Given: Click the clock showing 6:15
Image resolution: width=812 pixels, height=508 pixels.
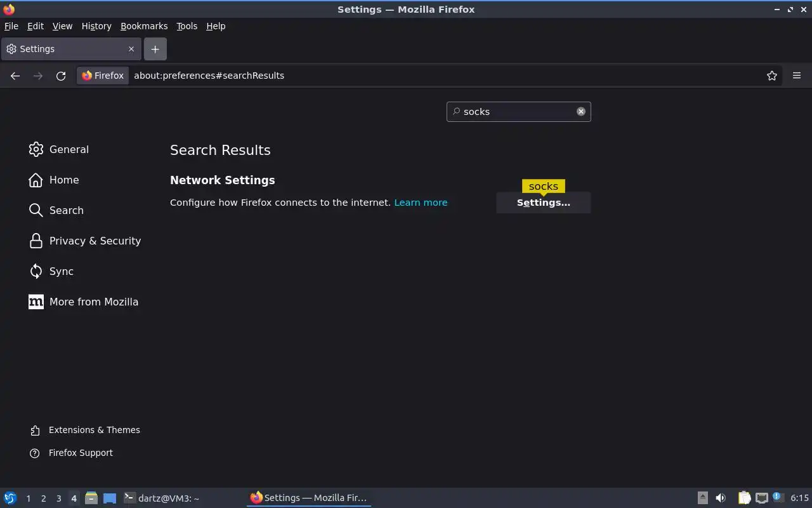Looking at the screenshot, I should pos(800,498).
